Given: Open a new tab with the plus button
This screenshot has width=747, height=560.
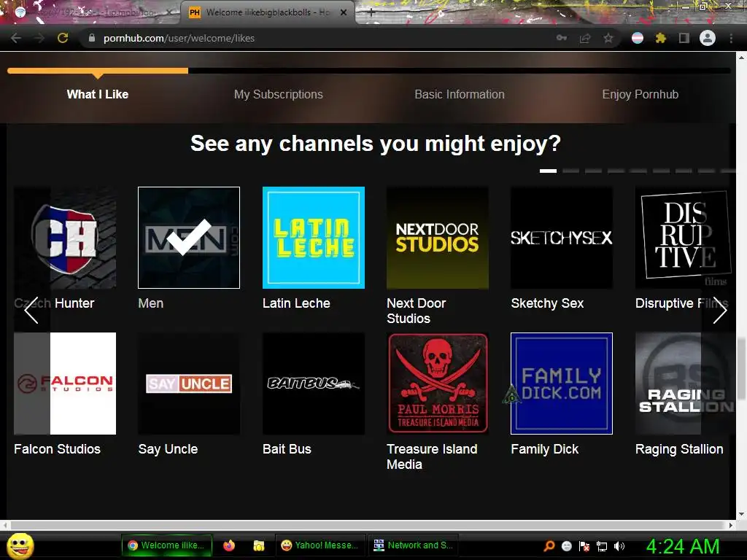Looking at the screenshot, I should pyautogui.click(x=371, y=13).
